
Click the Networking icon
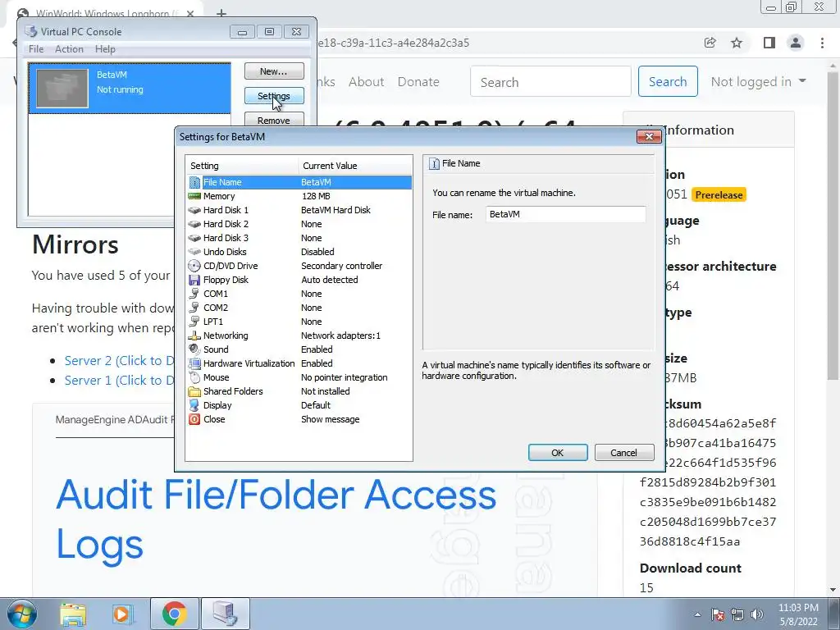coord(194,336)
